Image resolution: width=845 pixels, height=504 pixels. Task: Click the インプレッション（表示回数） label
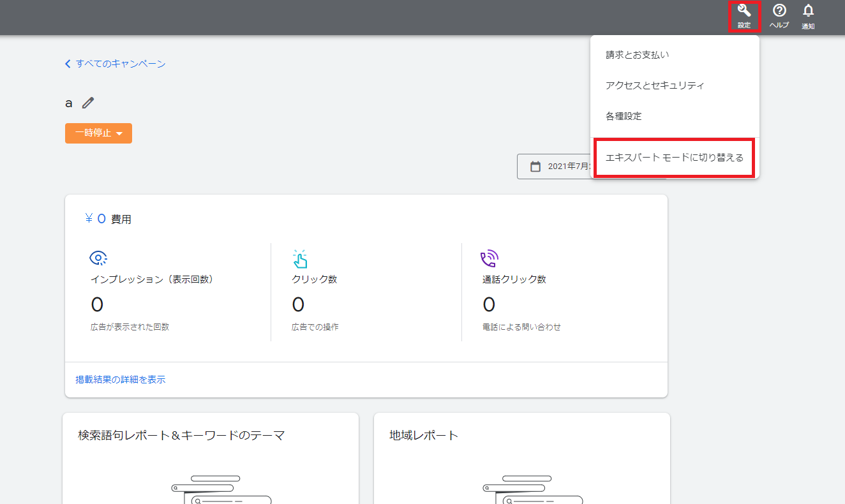[x=152, y=279]
